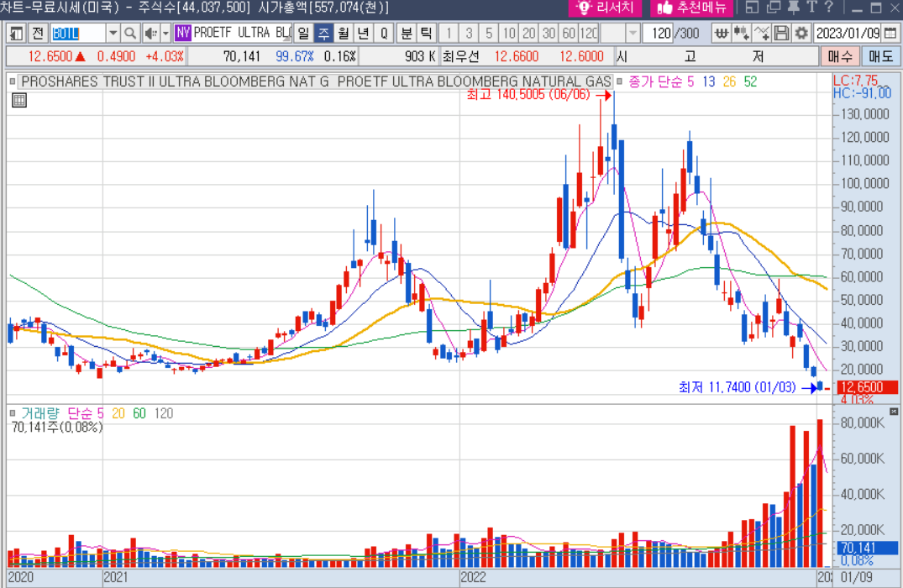Choose the 5 interval button
Viewport: 903px width, 588px height.
click(x=489, y=34)
